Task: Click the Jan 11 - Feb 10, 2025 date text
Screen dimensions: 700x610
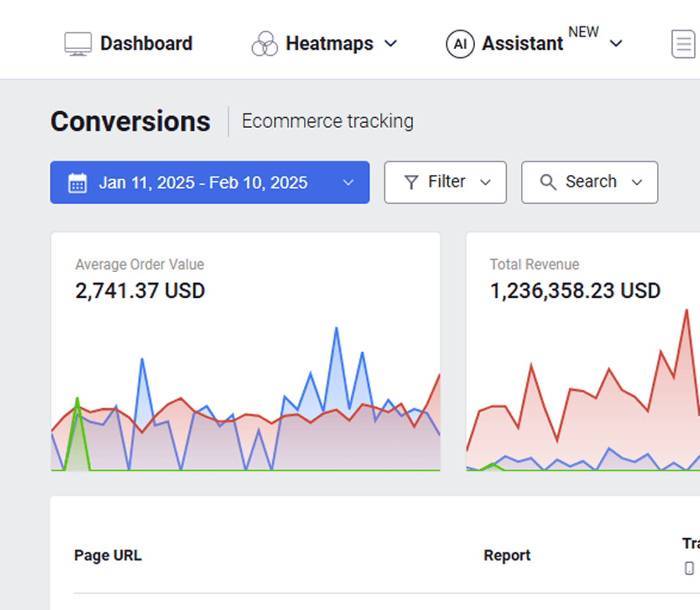Action: [203, 183]
